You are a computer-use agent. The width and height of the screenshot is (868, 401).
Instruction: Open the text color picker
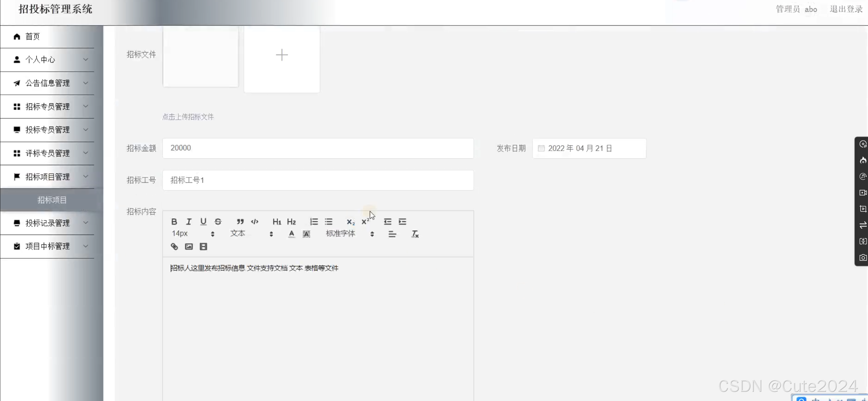[291, 234]
